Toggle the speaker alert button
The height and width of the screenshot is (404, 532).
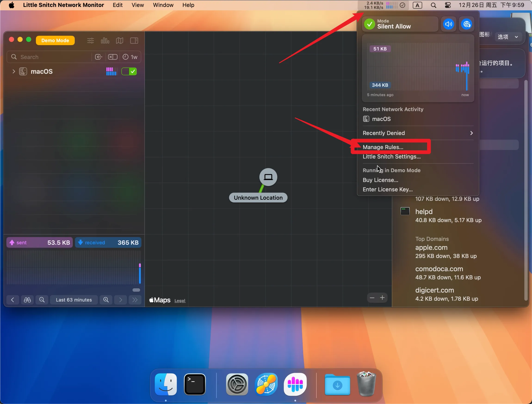tap(448, 24)
